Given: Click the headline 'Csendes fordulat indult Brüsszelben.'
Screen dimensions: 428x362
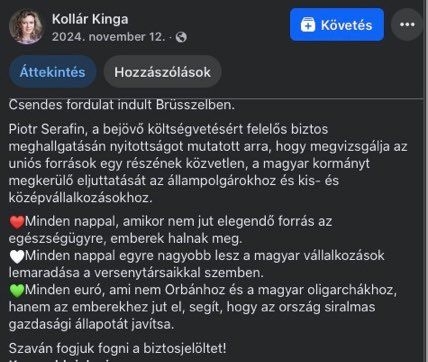Looking at the screenshot, I should (x=122, y=105).
